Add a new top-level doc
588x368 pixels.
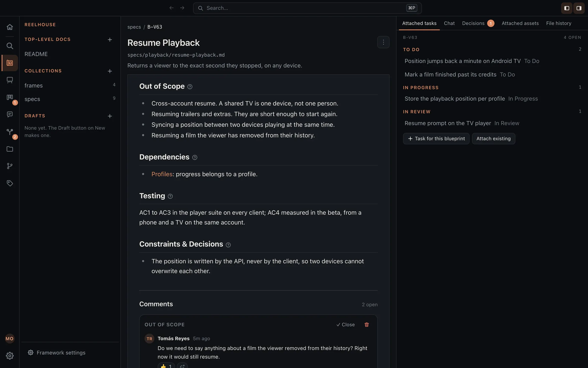click(x=110, y=39)
